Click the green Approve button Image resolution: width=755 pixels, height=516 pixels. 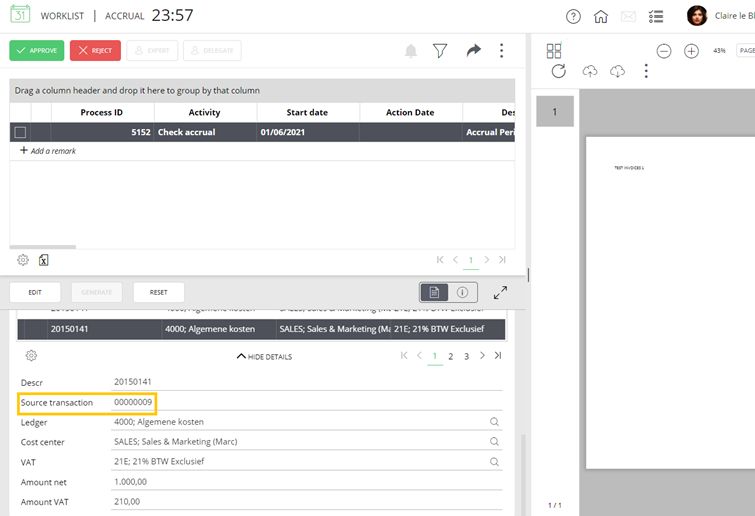37,50
